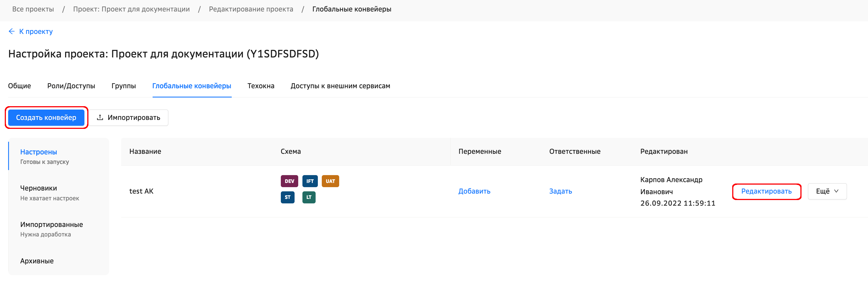Click the Создать конвейер button
This screenshot has width=868, height=288.
tap(46, 117)
